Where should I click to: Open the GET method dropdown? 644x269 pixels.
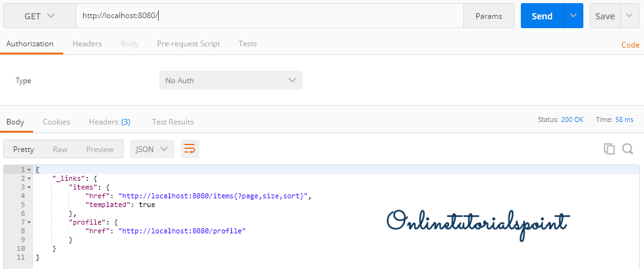click(x=39, y=16)
